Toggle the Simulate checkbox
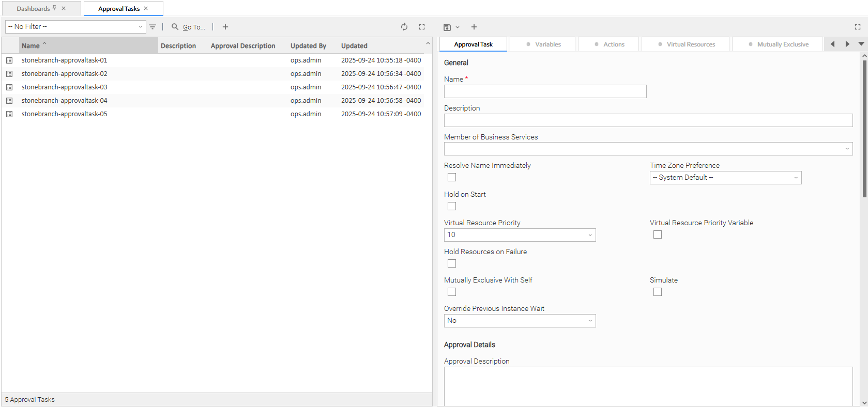 coord(658,292)
